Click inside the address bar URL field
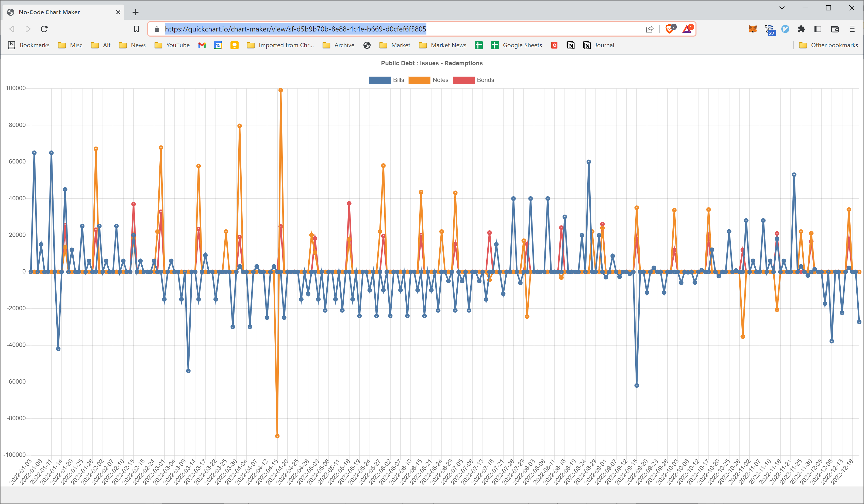 (295, 29)
